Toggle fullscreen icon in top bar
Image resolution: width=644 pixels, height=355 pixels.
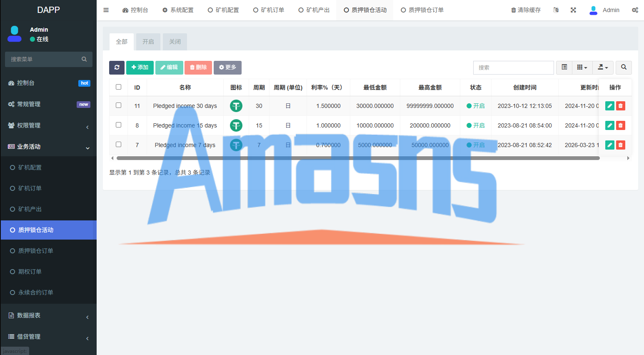click(x=573, y=10)
